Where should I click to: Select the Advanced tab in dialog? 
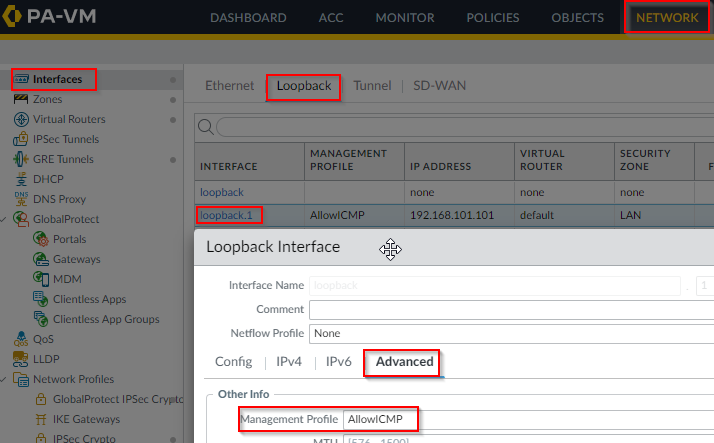click(404, 362)
